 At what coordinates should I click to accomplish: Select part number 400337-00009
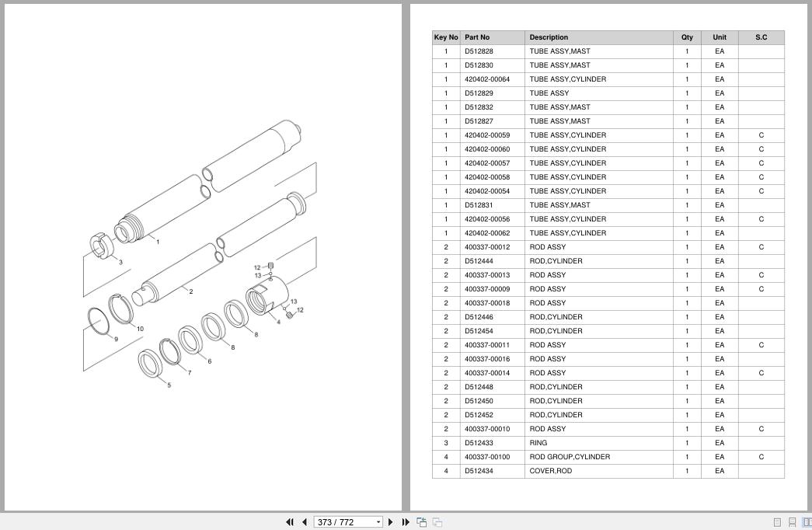[486, 289]
